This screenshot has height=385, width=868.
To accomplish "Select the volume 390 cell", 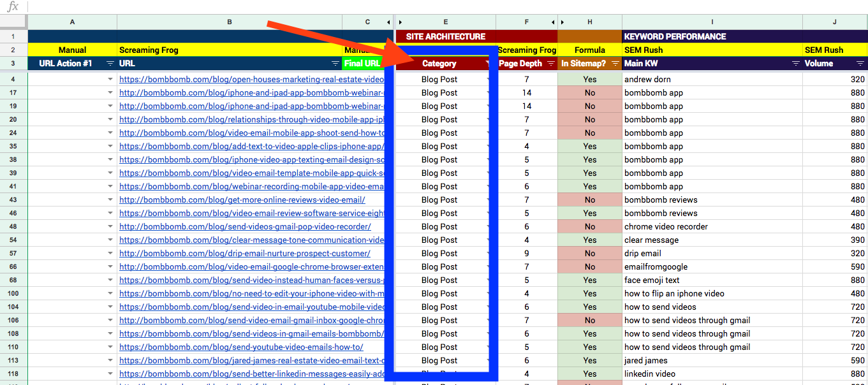I will (835, 240).
